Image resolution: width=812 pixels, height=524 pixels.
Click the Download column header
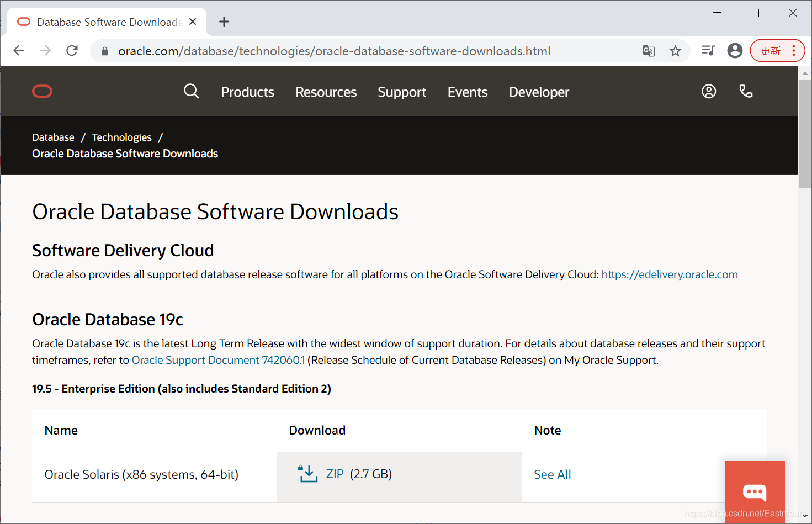(x=317, y=430)
